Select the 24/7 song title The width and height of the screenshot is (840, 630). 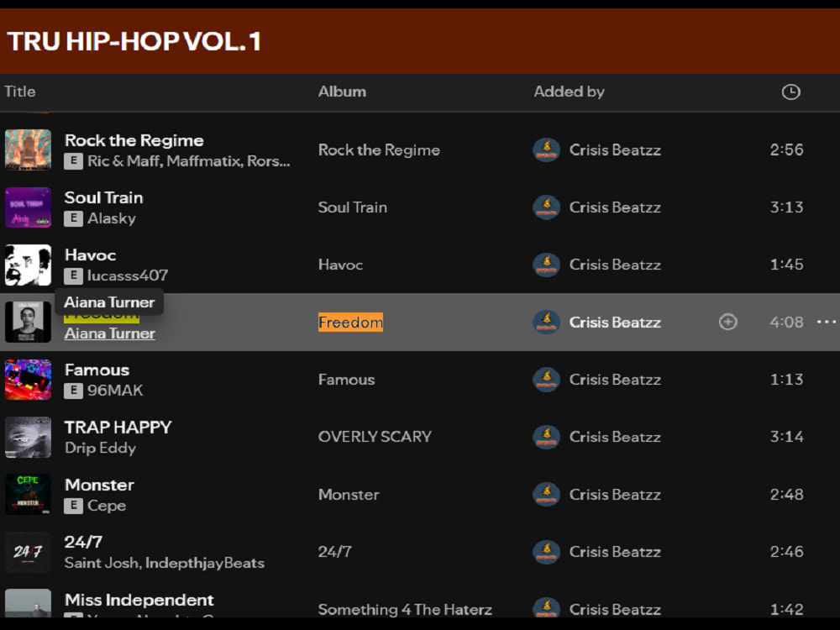83,542
